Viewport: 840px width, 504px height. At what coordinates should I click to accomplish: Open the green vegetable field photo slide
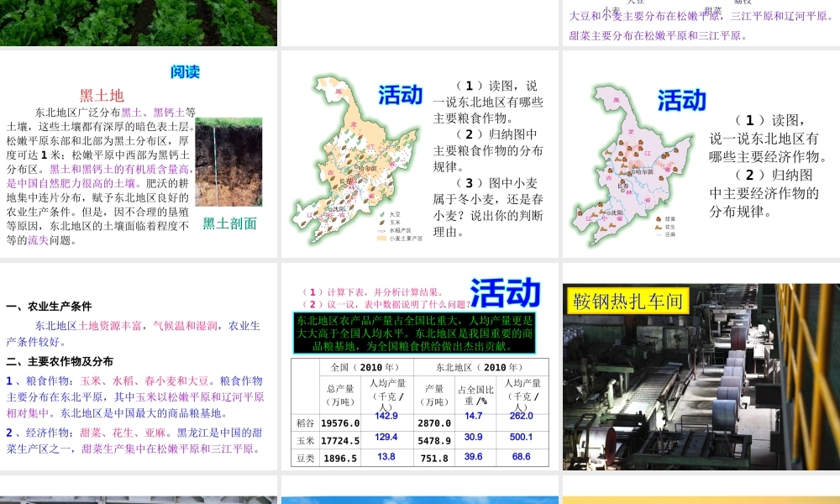(139, 23)
